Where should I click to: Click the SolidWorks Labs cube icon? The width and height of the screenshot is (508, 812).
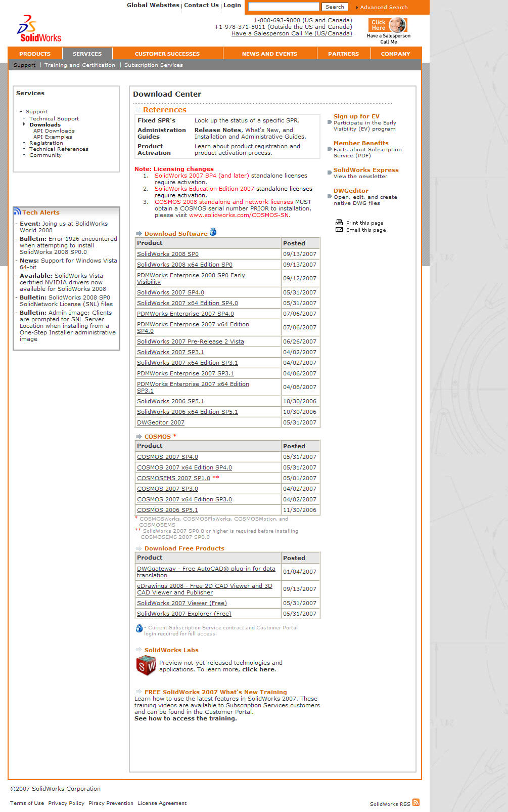point(146,665)
